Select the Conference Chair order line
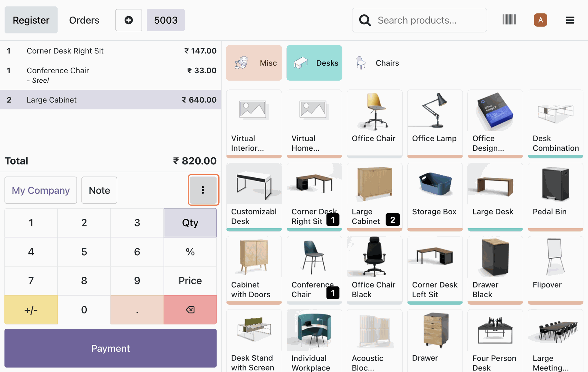This screenshot has height=372, width=588. pyautogui.click(x=111, y=75)
